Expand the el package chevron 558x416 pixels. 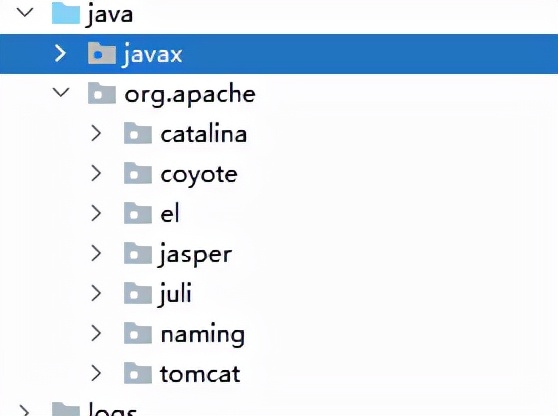tap(96, 213)
